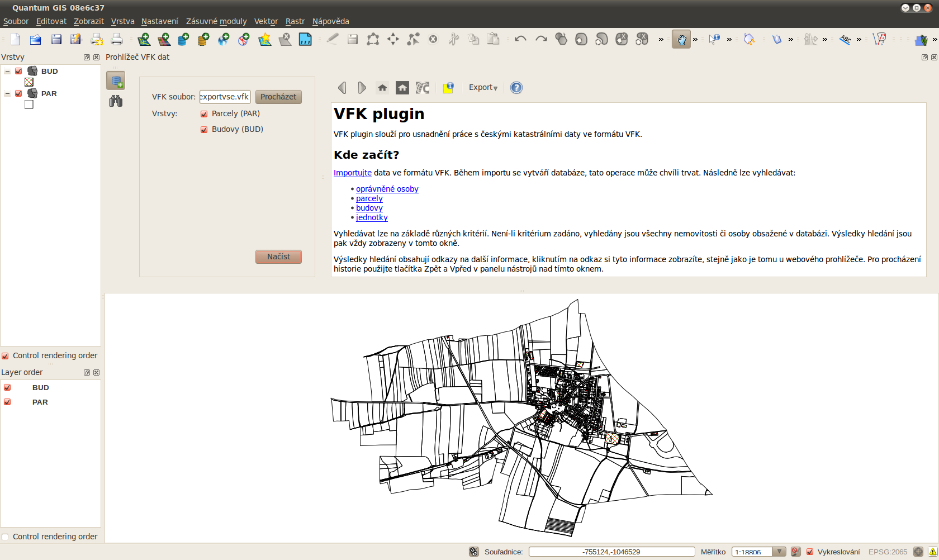
Task: Add a SpatiaLite layer (gold database icon)
Action: tap(203, 39)
